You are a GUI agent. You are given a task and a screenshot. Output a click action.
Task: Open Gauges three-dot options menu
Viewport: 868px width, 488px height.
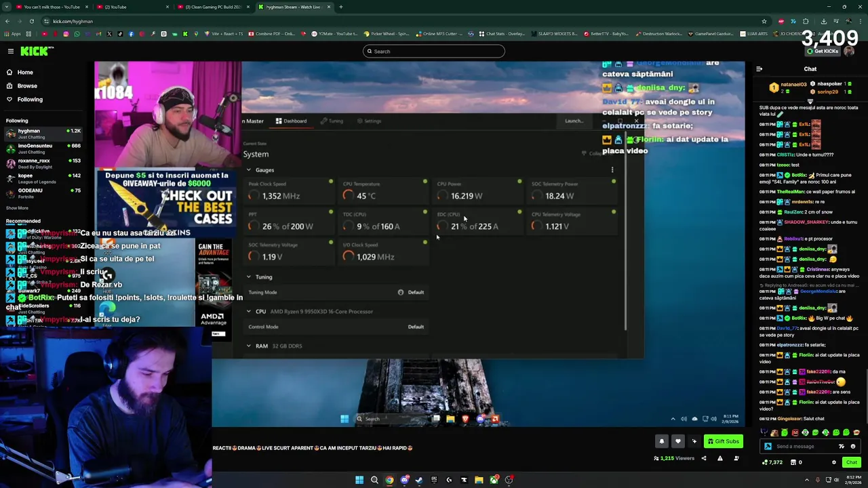pyautogui.click(x=612, y=170)
